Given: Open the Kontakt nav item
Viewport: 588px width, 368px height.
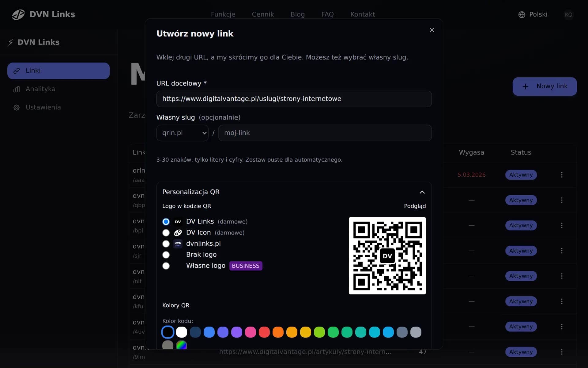Looking at the screenshot, I should tap(363, 14).
